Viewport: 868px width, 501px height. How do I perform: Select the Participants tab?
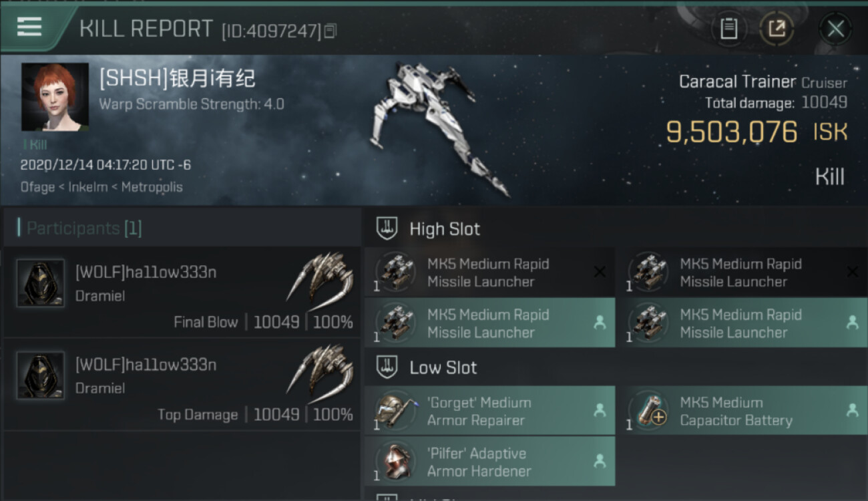click(x=83, y=228)
